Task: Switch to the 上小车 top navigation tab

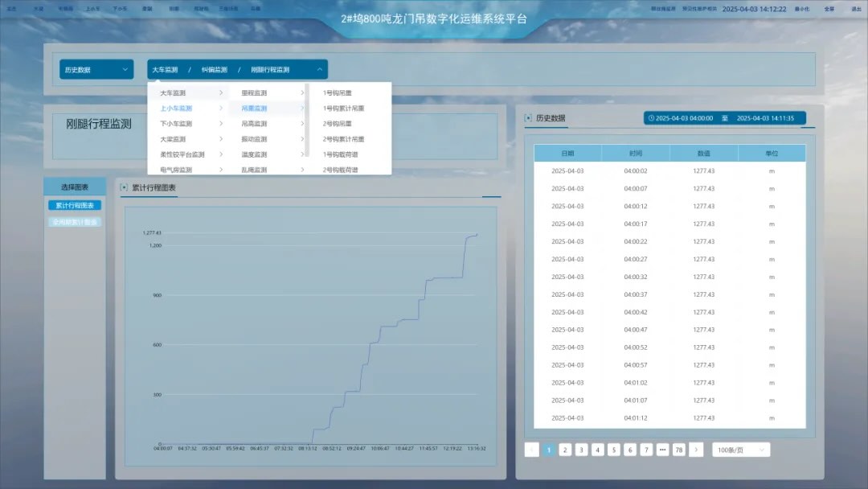Action: [x=92, y=9]
